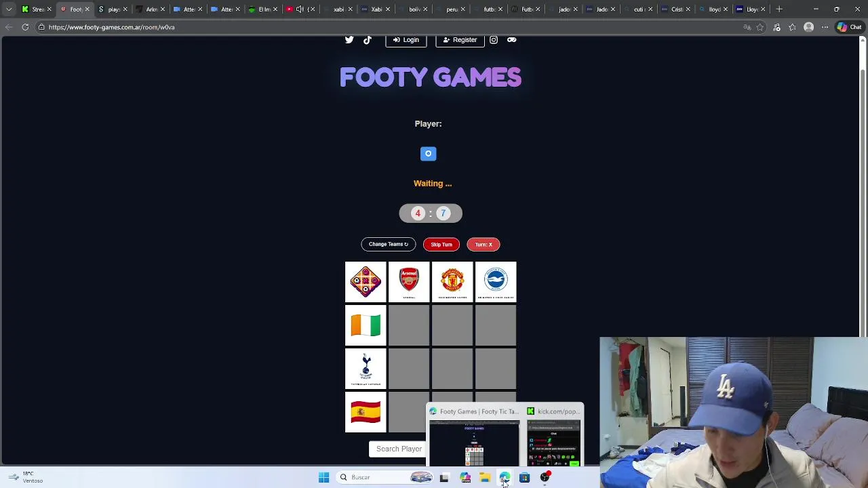Select the Tottenham and Brighton cell
Viewport: 868px width, 488px height.
tap(496, 369)
